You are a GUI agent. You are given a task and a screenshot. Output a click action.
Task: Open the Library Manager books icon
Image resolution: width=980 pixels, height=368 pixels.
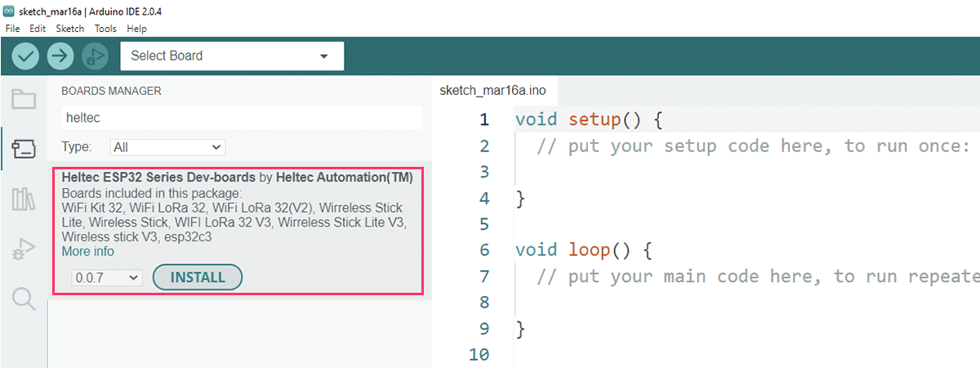tap(24, 199)
